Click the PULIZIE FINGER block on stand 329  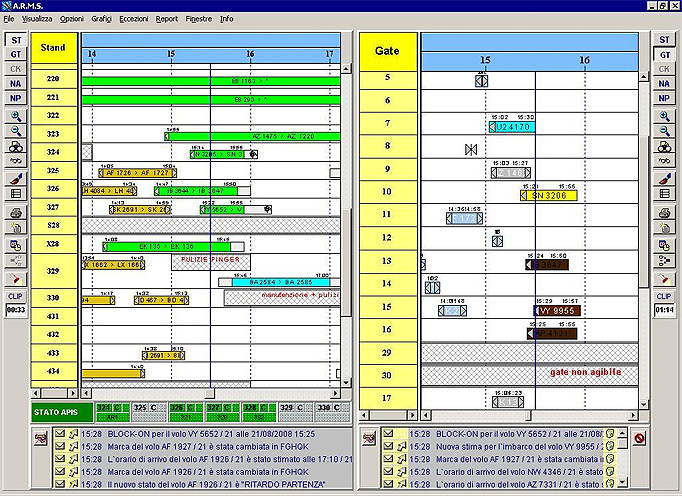[x=211, y=261]
